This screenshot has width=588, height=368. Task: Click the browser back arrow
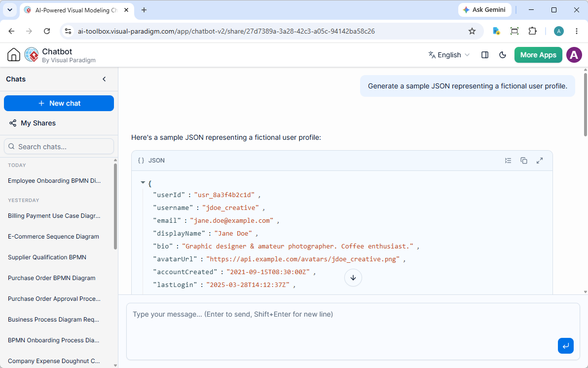coord(11,31)
